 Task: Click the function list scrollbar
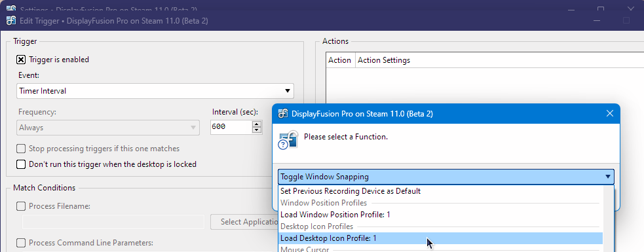(609, 219)
